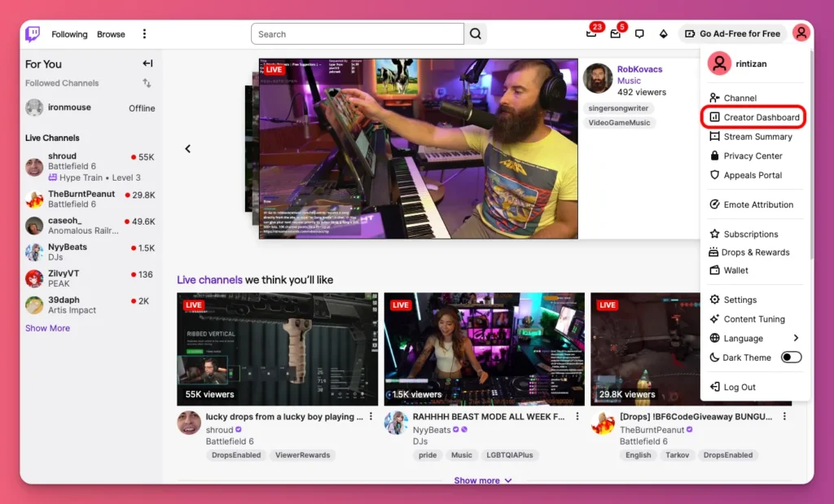Open whispers chat bubble icon
The width and height of the screenshot is (834, 504).
tap(639, 34)
